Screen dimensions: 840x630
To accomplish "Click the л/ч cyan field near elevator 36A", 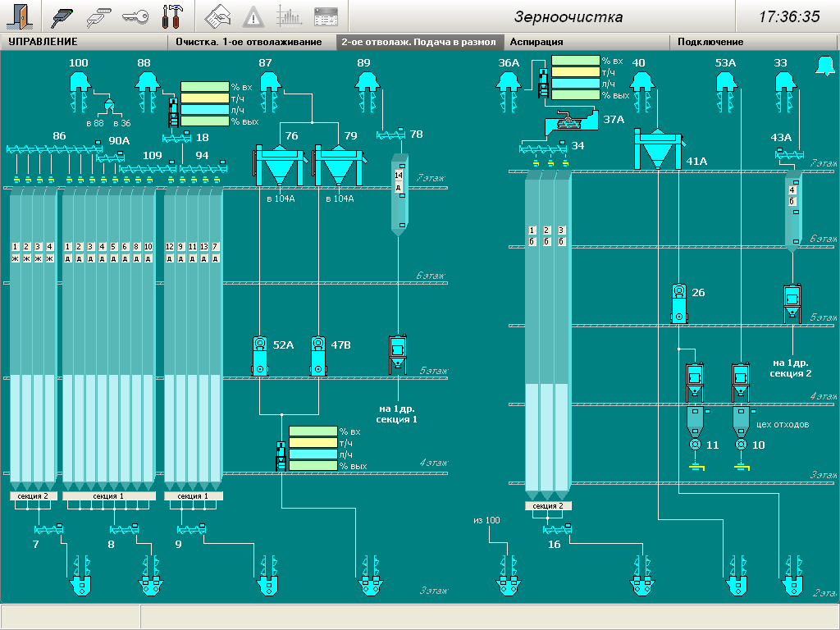I will 575,84.
